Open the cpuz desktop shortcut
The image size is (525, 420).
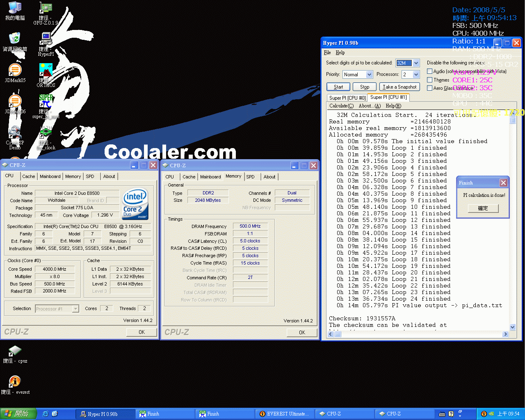[15, 354]
